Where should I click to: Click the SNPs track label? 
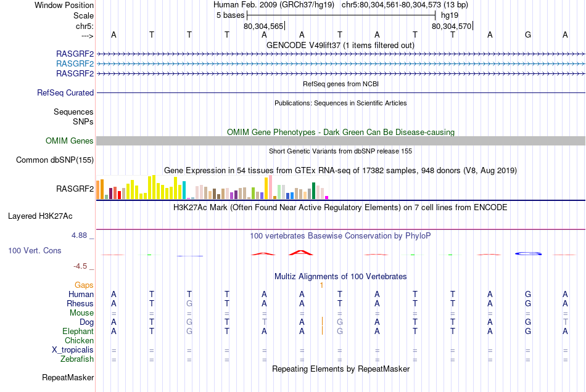(83, 121)
